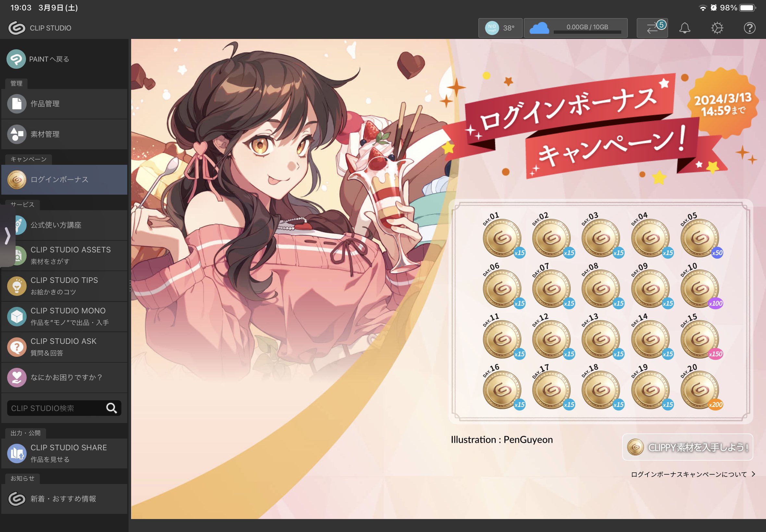
Task: Open help question mark icon
Action: coord(750,28)
